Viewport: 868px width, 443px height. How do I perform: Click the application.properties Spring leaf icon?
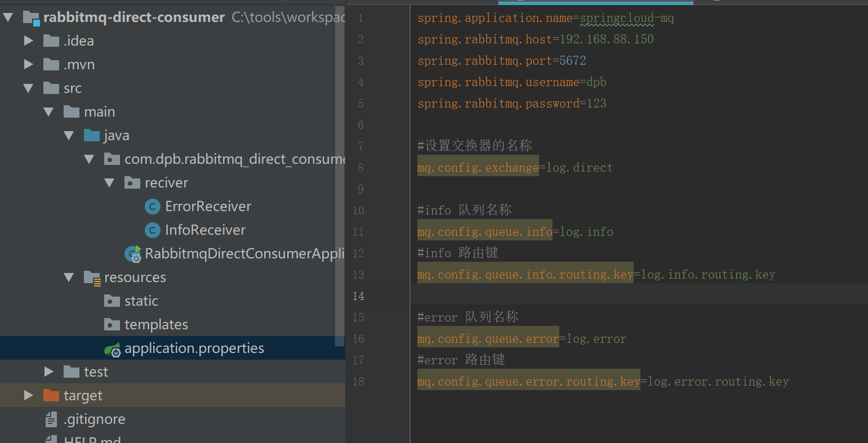(113, 349)
